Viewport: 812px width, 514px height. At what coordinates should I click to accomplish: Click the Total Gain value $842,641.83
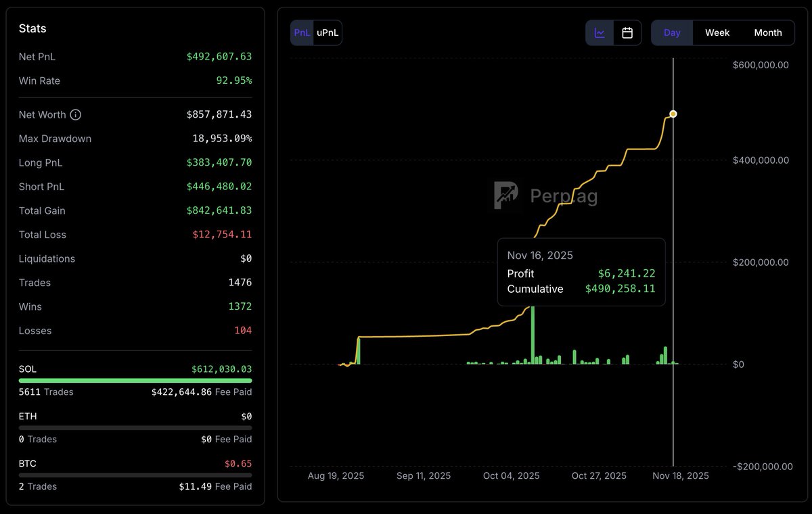pos(219,211)
